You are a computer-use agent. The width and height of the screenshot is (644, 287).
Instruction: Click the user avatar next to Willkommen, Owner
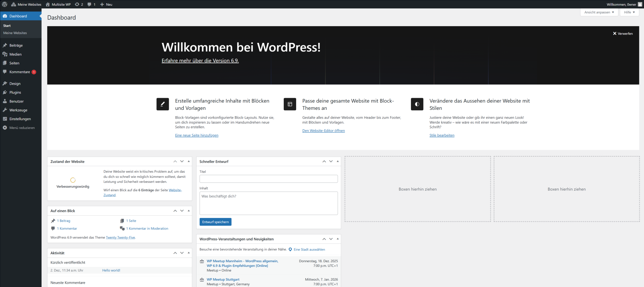point(640,4)
